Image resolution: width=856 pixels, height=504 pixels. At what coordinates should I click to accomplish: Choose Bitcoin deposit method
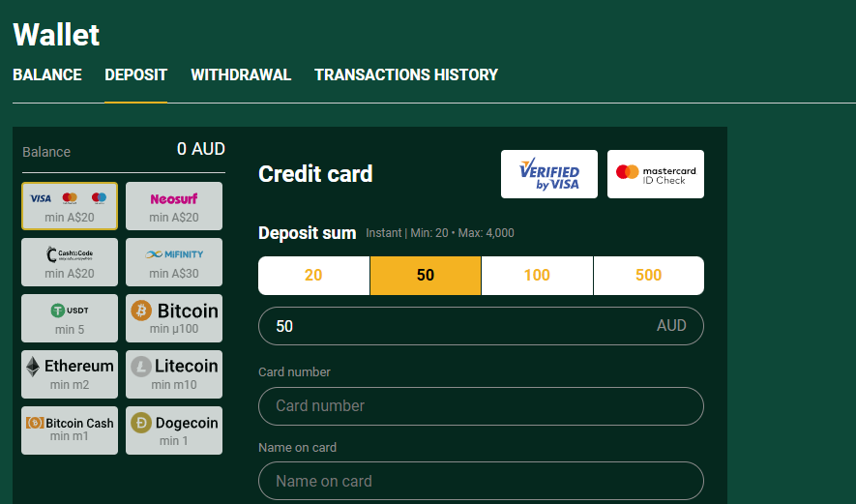click(x=174, y=318)
